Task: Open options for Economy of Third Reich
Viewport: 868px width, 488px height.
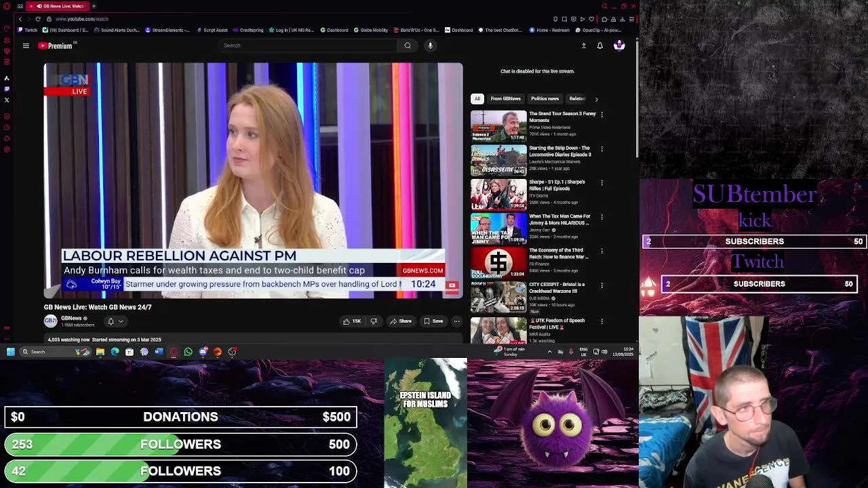Action: [x=601, y=251]
